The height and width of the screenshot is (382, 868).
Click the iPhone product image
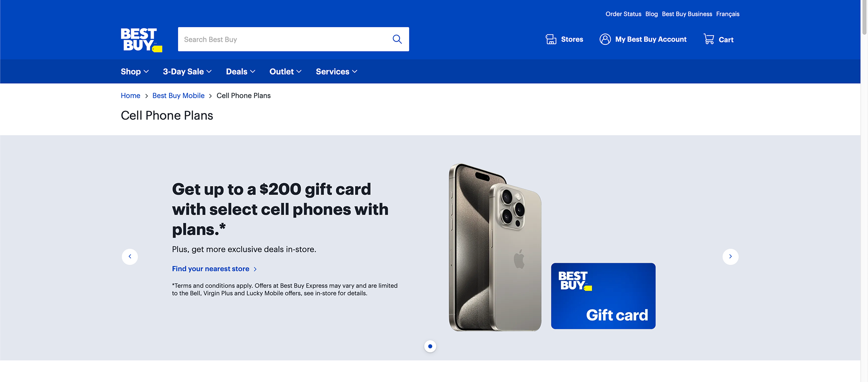[495, 247]
